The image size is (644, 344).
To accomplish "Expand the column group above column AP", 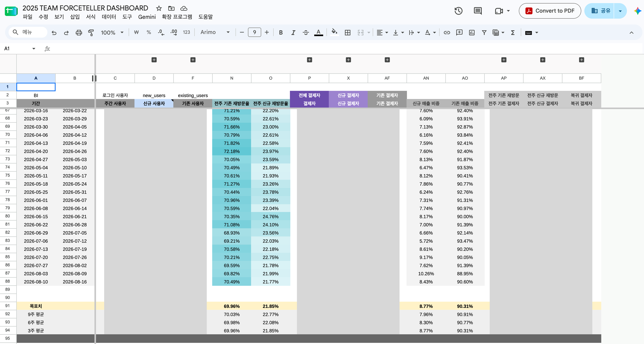I will [x=504, y=60].
